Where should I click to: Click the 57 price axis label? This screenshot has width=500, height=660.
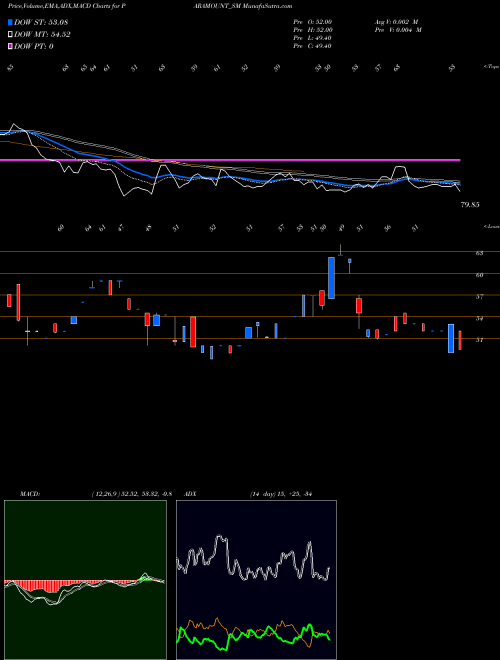click(479, 296)
